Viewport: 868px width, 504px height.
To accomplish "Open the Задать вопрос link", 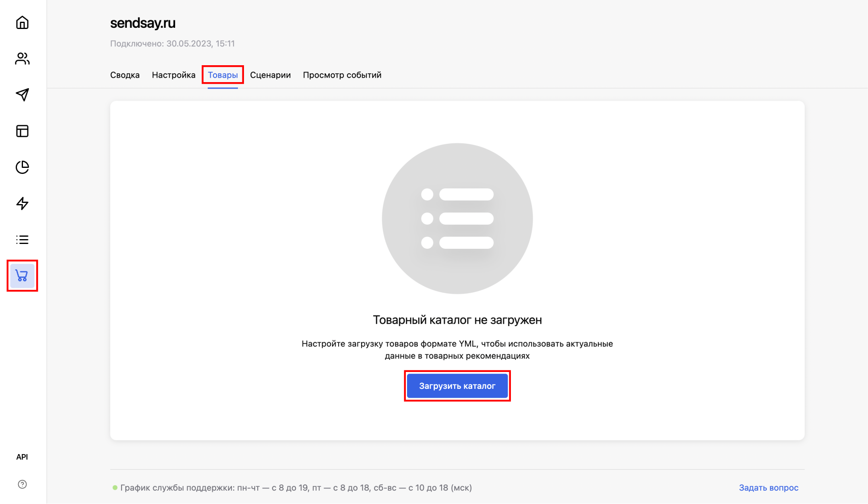I will point(768,487).
